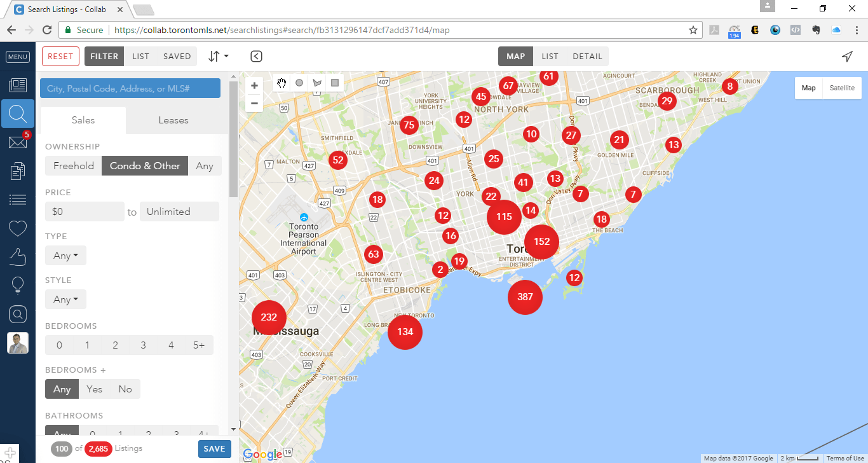Set Bedrooms + filter to Yes

point(94,389)
